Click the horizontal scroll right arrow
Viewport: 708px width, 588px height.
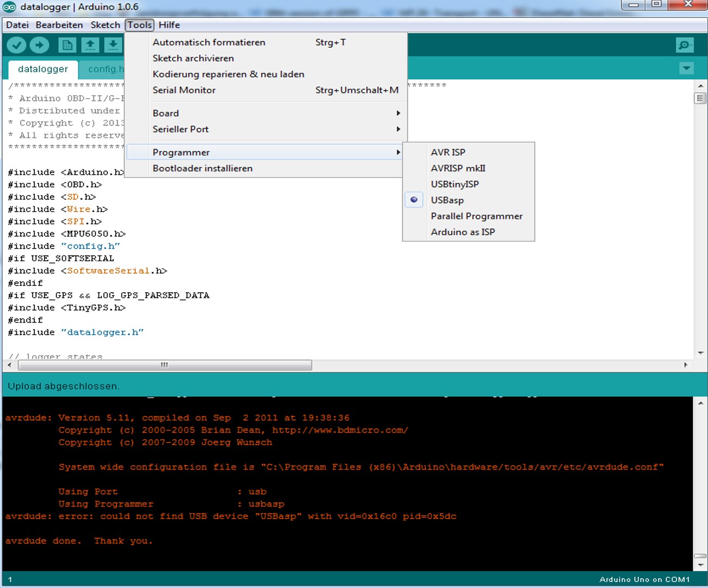[x=686, y=365]
